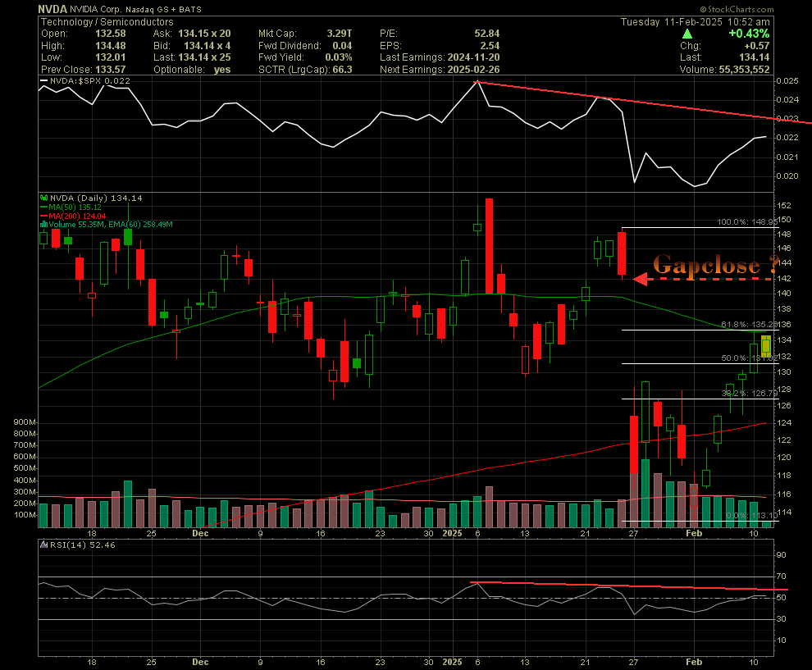Select the Low value 132.01
This screenshot has height=670, width=812.
(110, 57)
